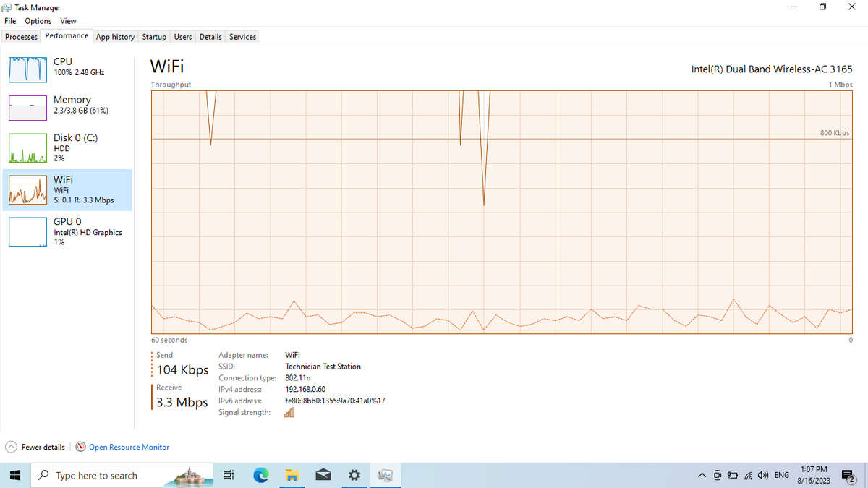Screen dimensions: 868x488
Task: Show hidden system tray icons
Action: point(702,475)
